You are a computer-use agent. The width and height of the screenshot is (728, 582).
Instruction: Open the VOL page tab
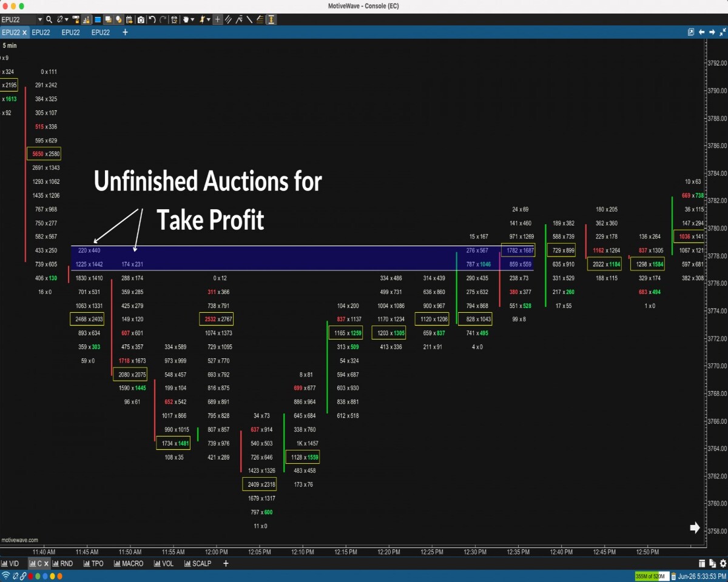point(163,564)
